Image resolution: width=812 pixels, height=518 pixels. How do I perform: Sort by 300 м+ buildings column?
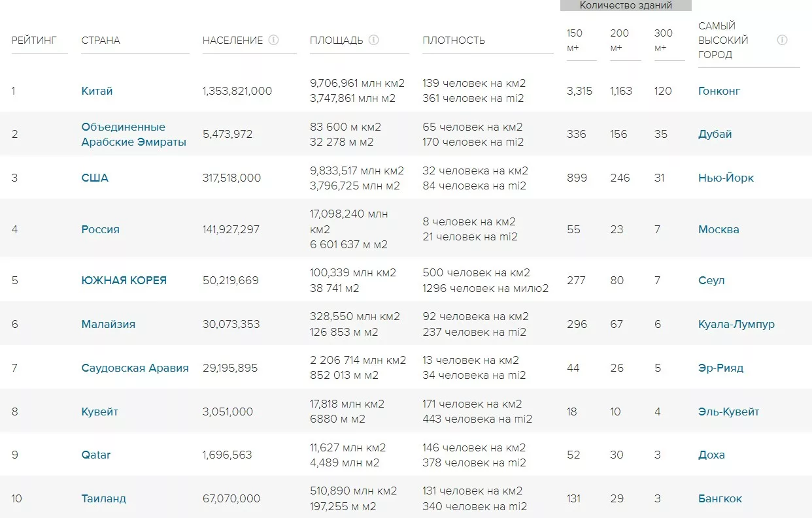click(663, 40)
